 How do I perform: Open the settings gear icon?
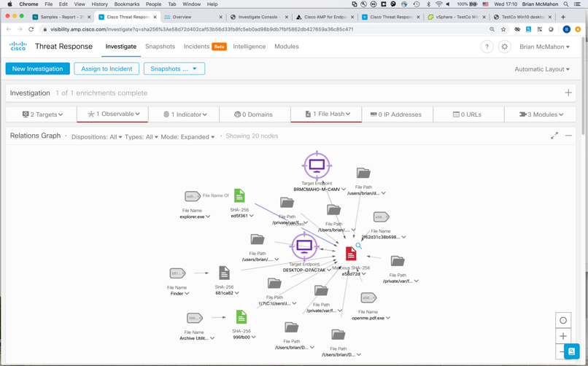(504, 47)
